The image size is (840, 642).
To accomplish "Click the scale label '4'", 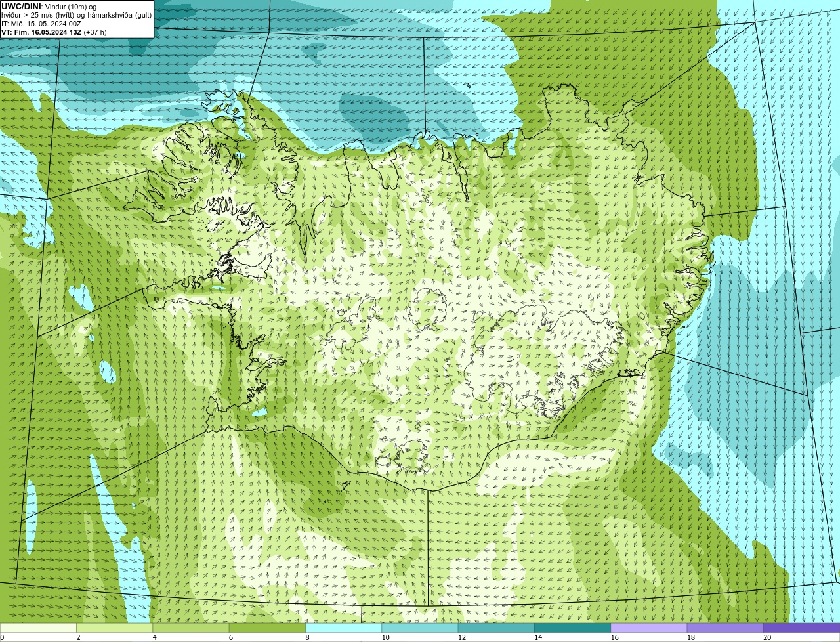I will click(154, 637).
